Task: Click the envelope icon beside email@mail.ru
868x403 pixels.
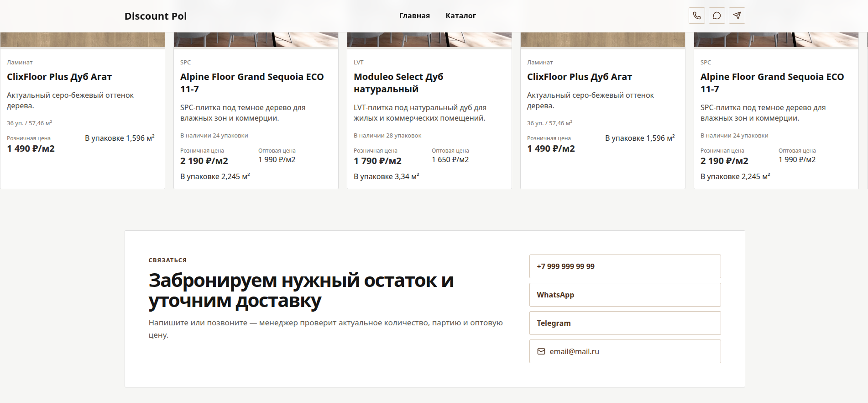Action: tap(541, 351)
